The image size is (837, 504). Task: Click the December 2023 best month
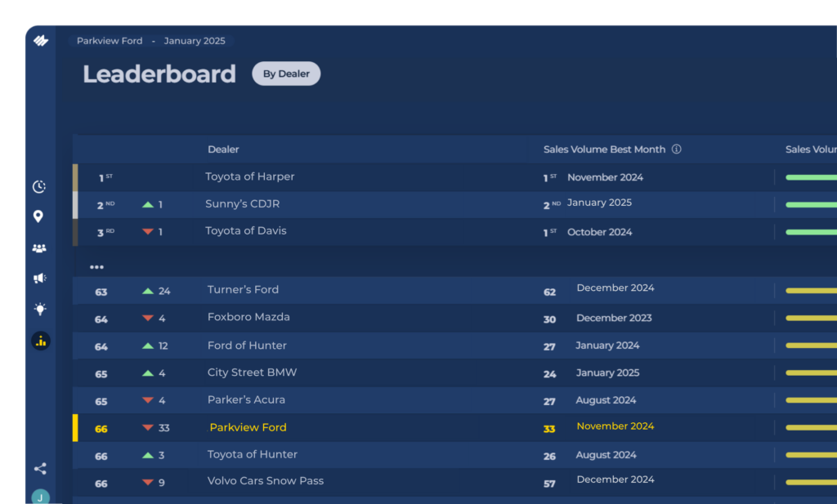[x=614, y=318]
